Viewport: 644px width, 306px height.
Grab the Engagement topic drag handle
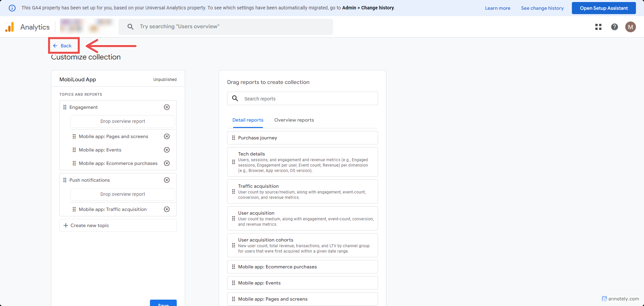[65, 107]
